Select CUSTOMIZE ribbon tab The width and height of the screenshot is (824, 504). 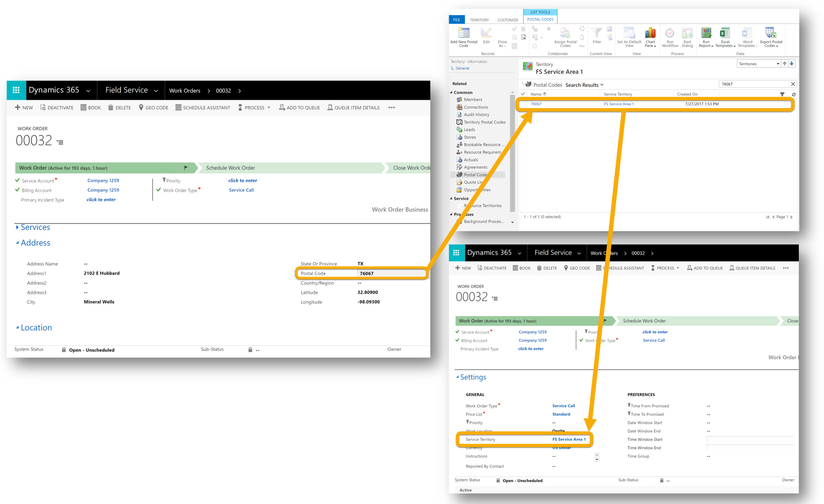click(508, 20)
